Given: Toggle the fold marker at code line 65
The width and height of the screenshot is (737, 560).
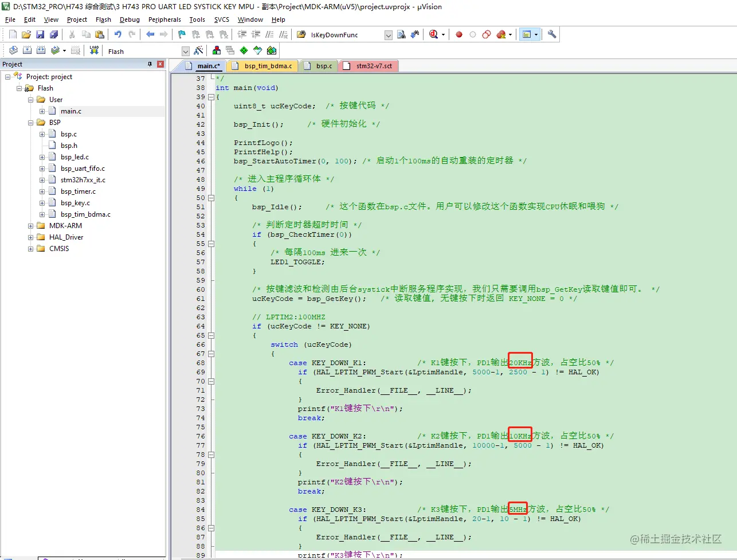Looking at the screenshot, I should pos(211,335).
